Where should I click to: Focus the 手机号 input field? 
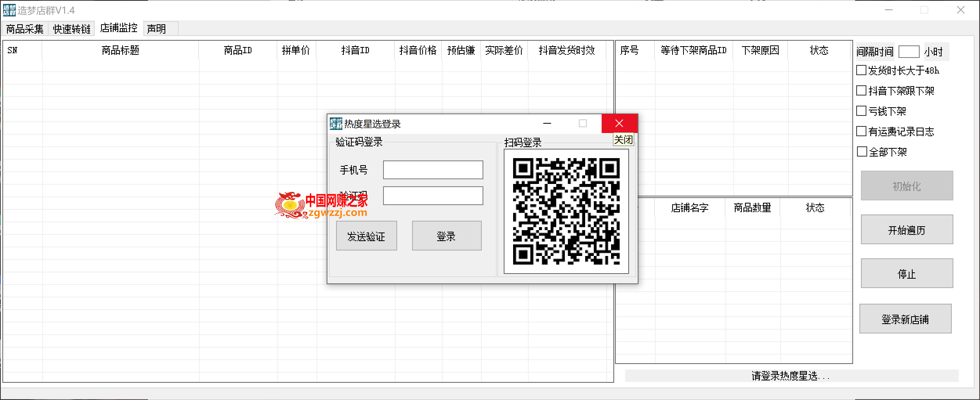pos(433,170)
